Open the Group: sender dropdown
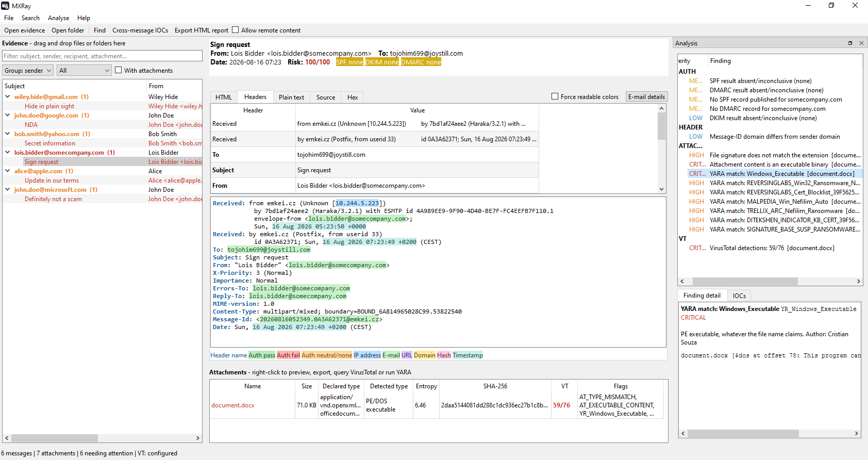The height and width of the screenshot is (460, 868). coord(28,71)
